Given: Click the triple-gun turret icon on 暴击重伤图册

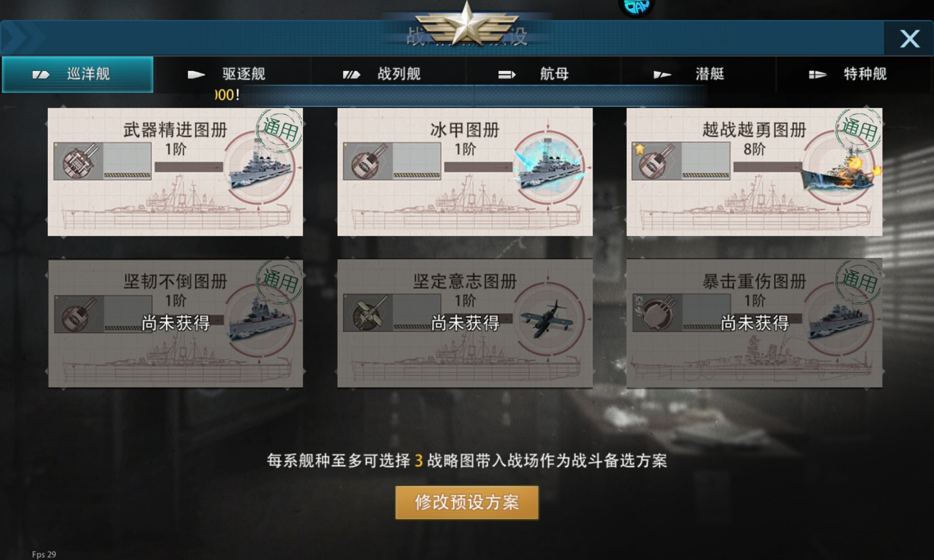Looking at the screenshot, I should click(x=657, y=313).
